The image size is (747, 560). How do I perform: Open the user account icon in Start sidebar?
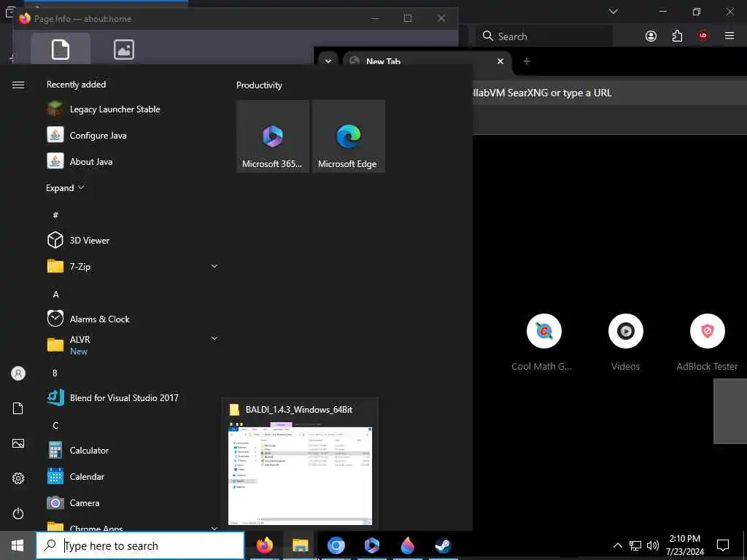pyautogui.click(x=18, y=373)
